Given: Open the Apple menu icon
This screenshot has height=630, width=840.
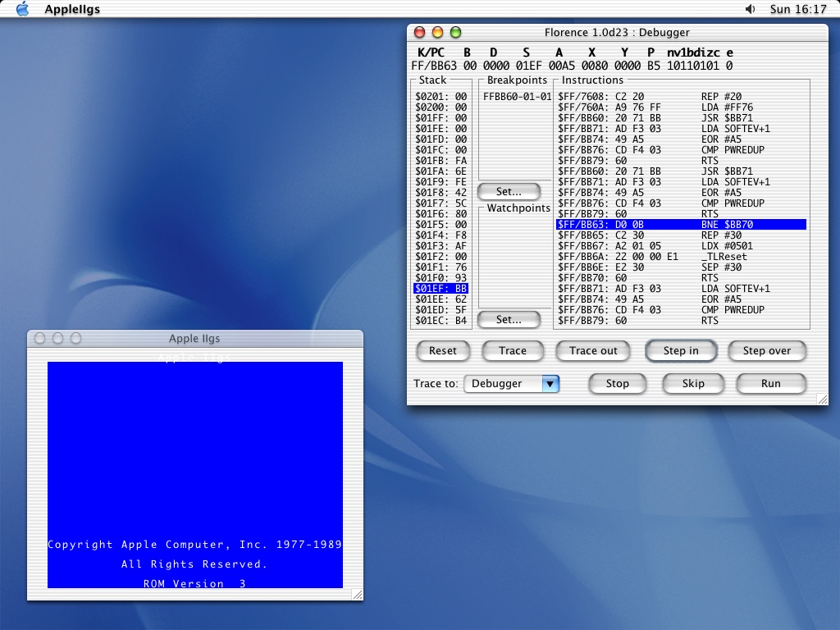Looking at the screenshot, I should tap(22, 9).
